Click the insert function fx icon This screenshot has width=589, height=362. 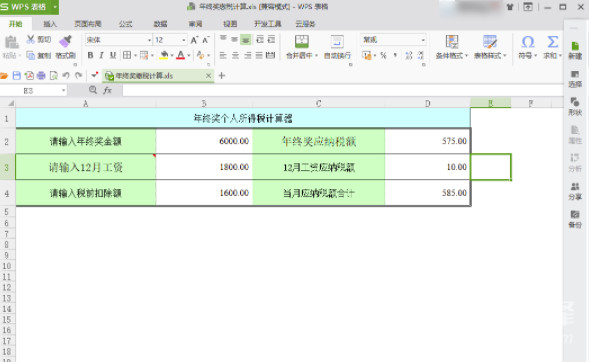pos(108,90)
